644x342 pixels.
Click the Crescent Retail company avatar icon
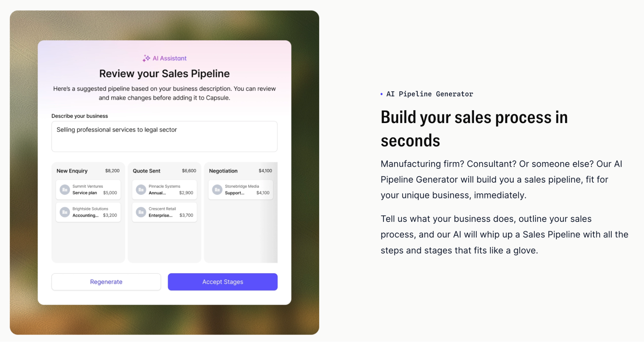[141, 212]
